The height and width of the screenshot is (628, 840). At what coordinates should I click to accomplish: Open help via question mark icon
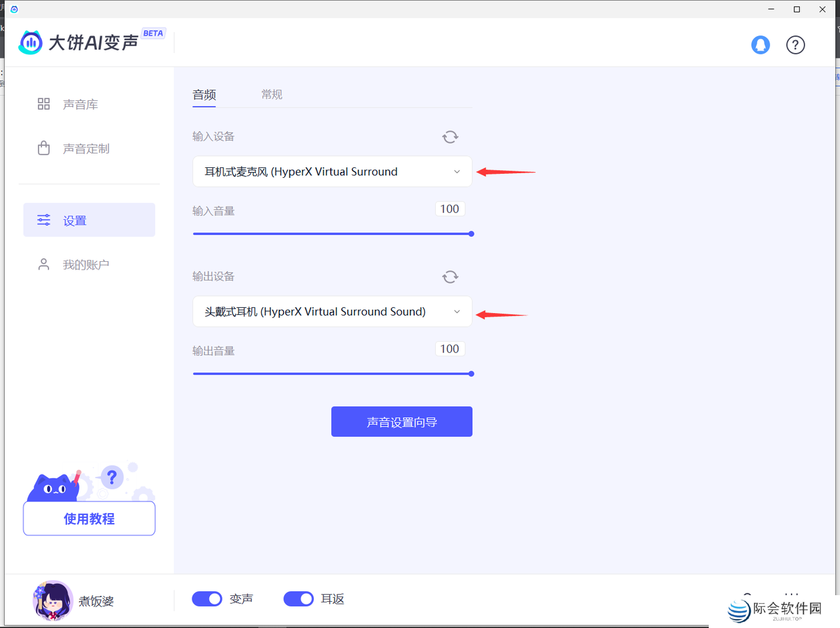[x=795, y=45]
